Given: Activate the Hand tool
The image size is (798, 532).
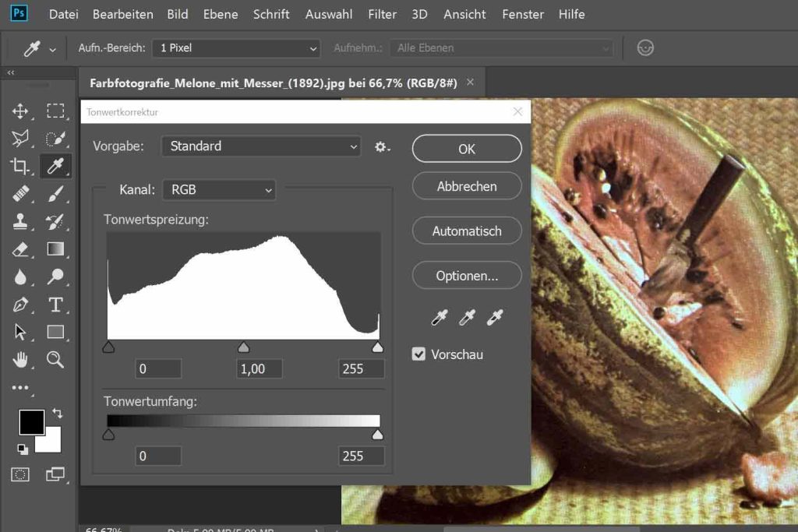Looking at the screenshot, I should [x=20, y=359].
